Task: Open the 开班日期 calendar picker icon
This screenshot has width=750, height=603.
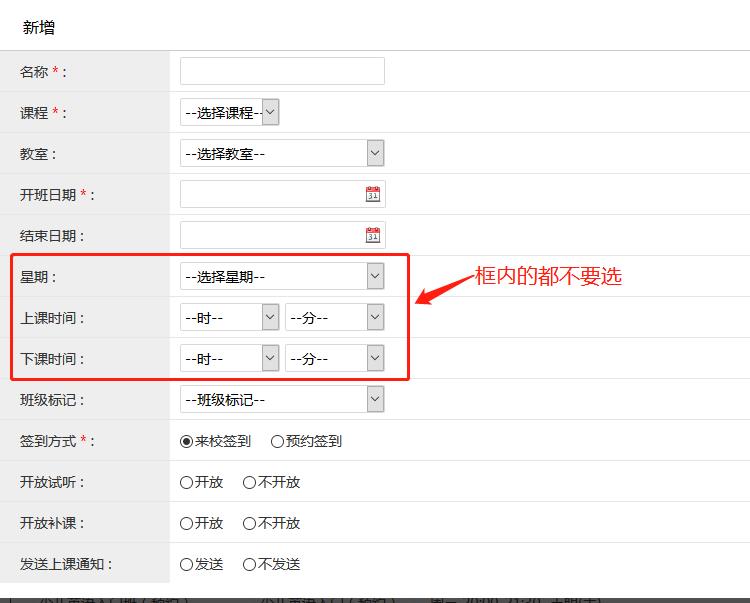Action: pyautogui.click(x=373, y=195)
